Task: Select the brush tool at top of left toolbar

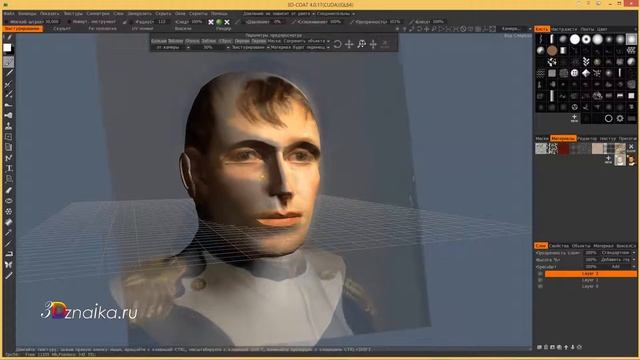Action: click(x=9, y=37)
